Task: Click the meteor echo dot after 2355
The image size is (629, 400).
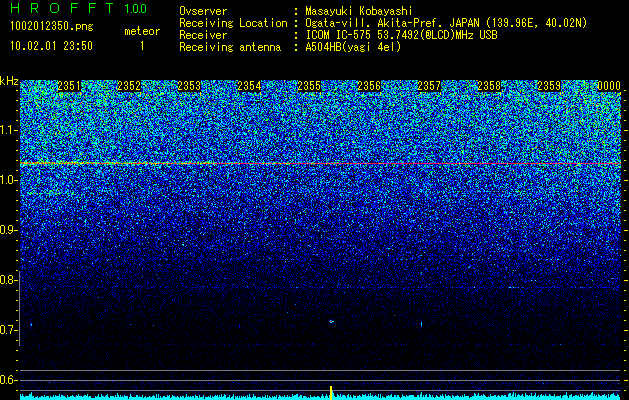Action: point(331,321)
